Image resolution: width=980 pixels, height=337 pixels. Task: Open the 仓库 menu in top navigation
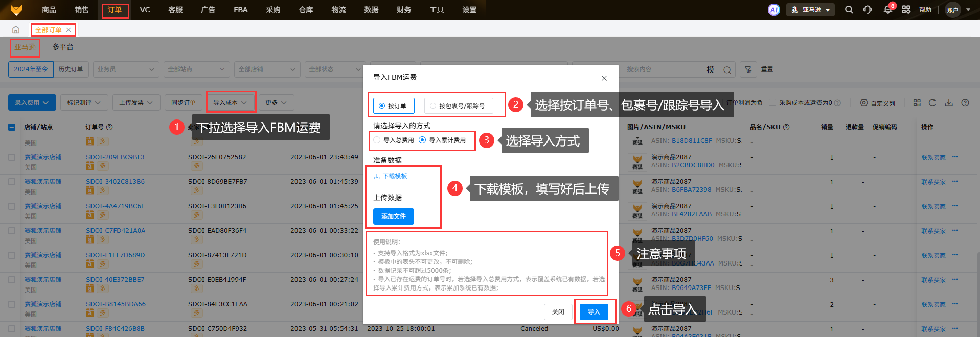[x=306, y=10]
